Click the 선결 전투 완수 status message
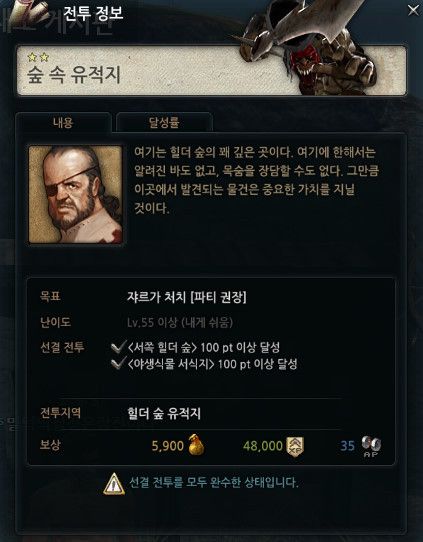Image resolution: width=423 pixels, height=542 pixels. [214, 483]
